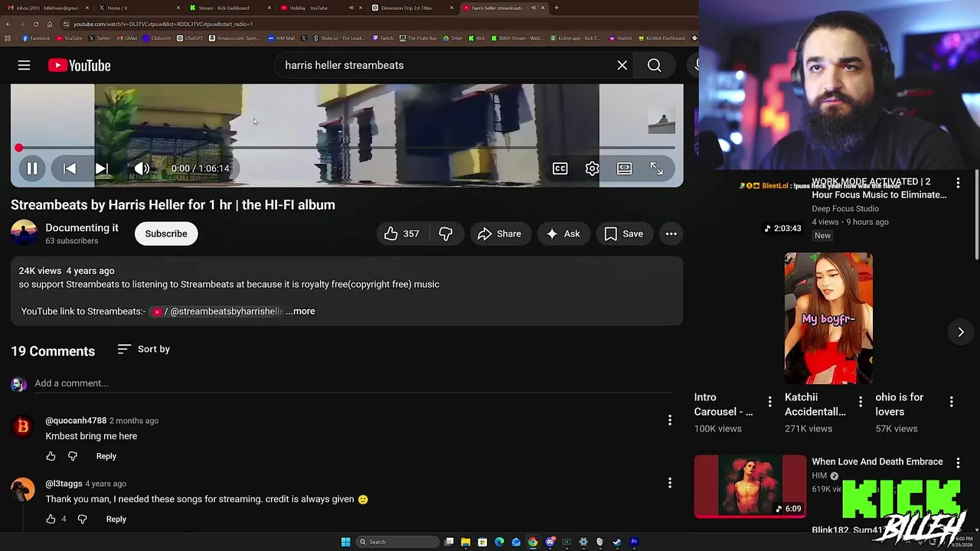Toggle closed captions on the player
Viewport: 980px width, 551px height.
[560, 168]
